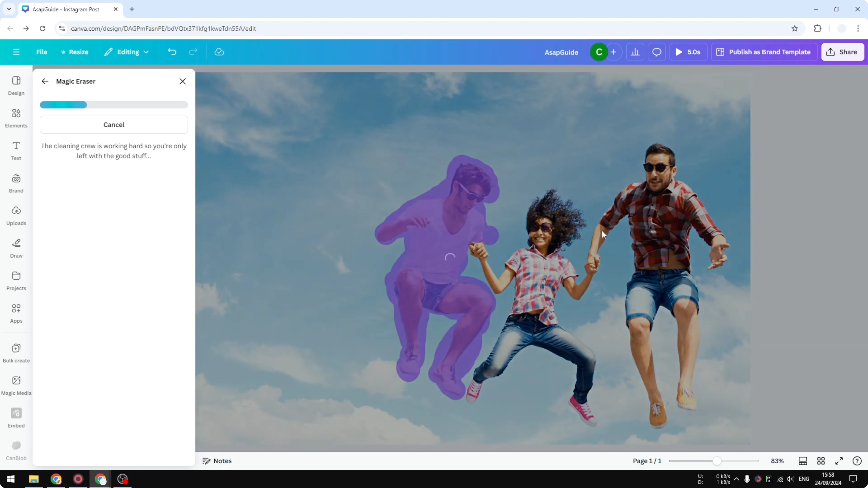Screen dimensions: 868x488
Task: Open File Explorer from taskbar
Action: (34, 479)
